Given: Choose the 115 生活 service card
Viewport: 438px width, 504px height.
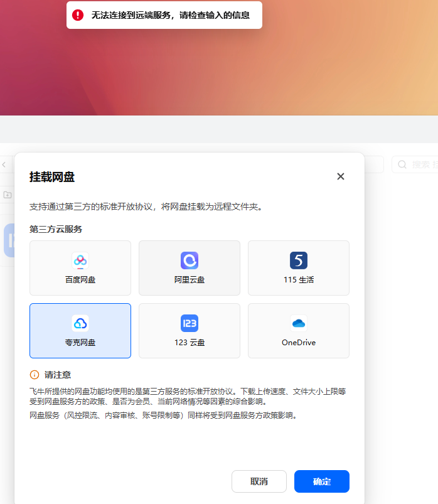Looking at the screenshot, I should [299, 268].
